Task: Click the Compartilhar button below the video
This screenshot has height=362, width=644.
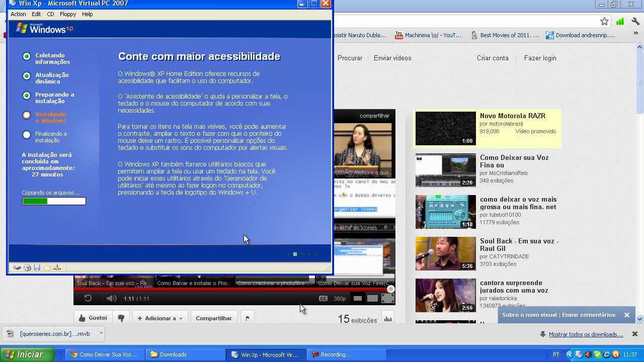Action: pyautogui.click(x=214, y=318)
